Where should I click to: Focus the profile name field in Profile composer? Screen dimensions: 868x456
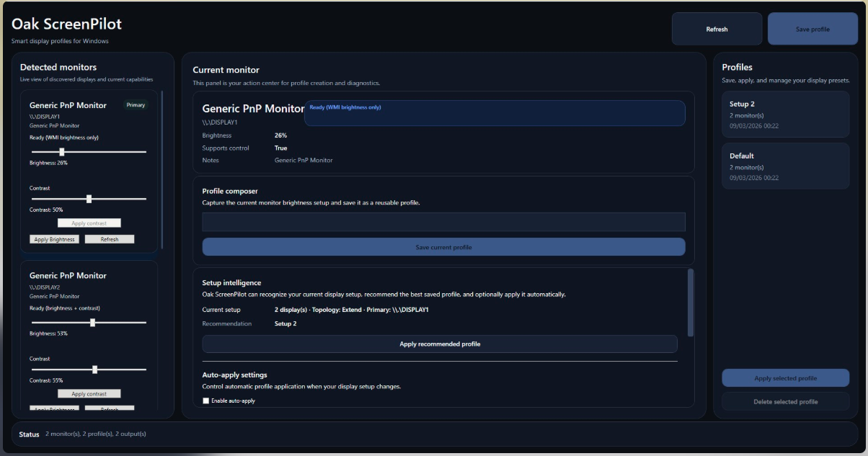(443, 222)
